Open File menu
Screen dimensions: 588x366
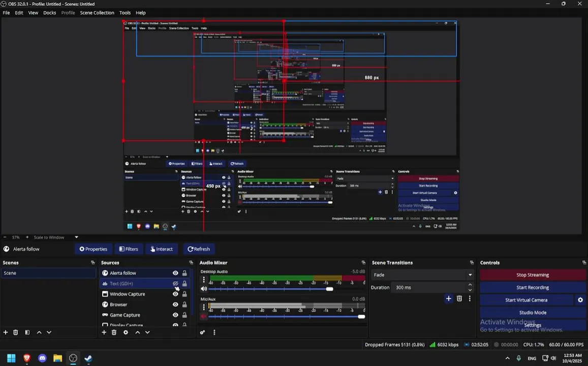pyautogui.click(x=7, y=13)
